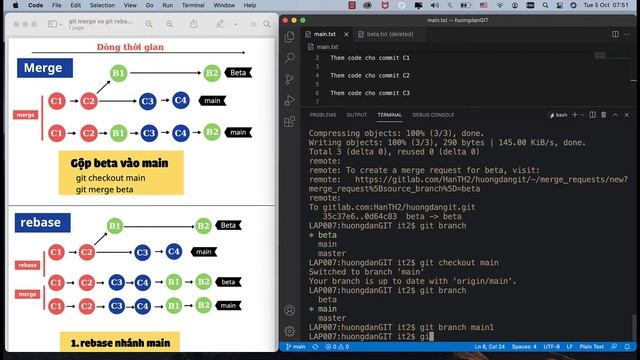640x360 pixels.
Task: Synchronize changes in status bar
Action: point(315,347)
